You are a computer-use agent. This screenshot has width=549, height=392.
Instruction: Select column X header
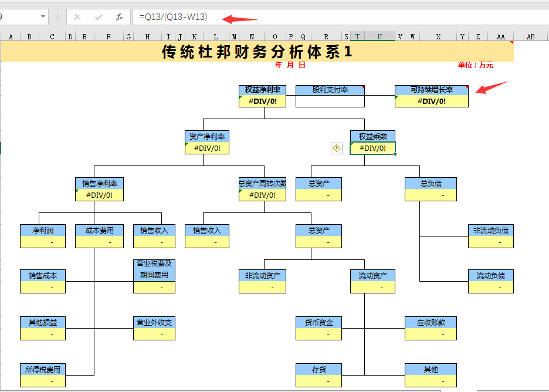pyautogui.click(x=438, y=36)
